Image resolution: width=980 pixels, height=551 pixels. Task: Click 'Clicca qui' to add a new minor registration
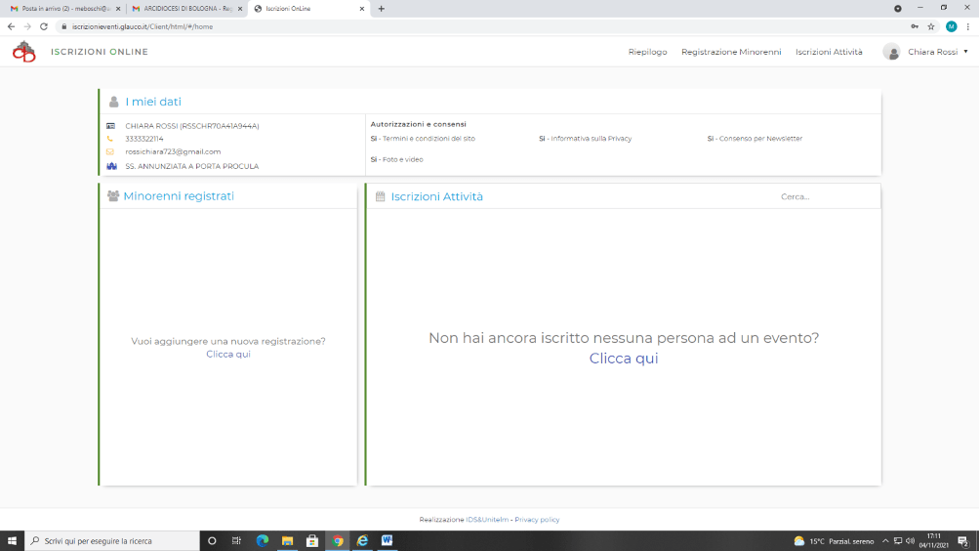228,354
